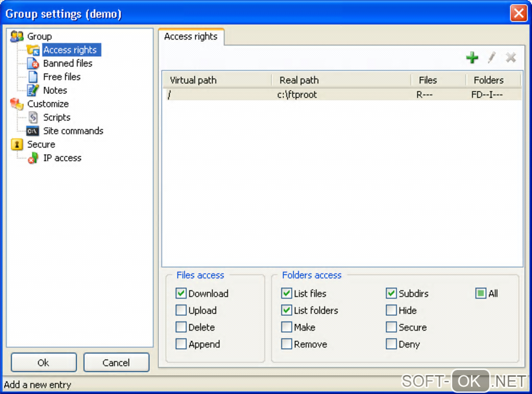
Task: Click the Ok button
Action: pyautogui.click(x=43, y=362)
